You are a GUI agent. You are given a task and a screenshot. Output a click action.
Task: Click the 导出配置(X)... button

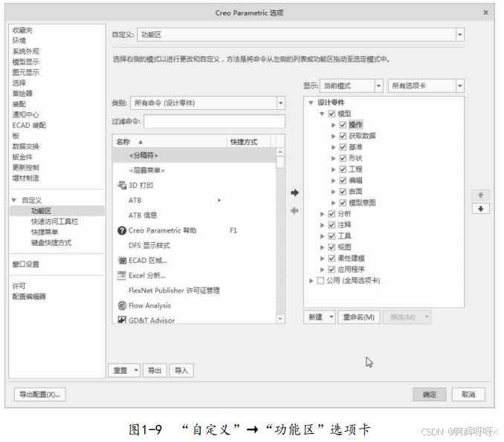tap(40, 394)
